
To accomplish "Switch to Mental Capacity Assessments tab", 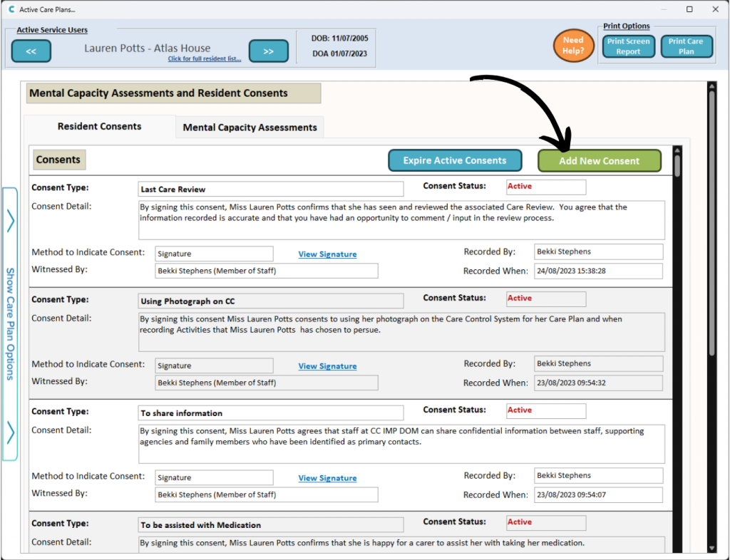I will coord(250,128).
